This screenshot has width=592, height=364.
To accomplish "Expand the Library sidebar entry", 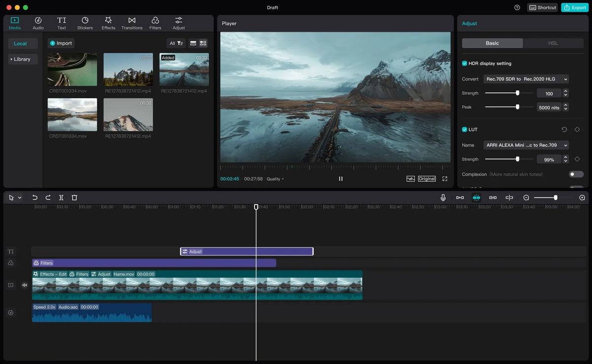I will pos(22,59).
